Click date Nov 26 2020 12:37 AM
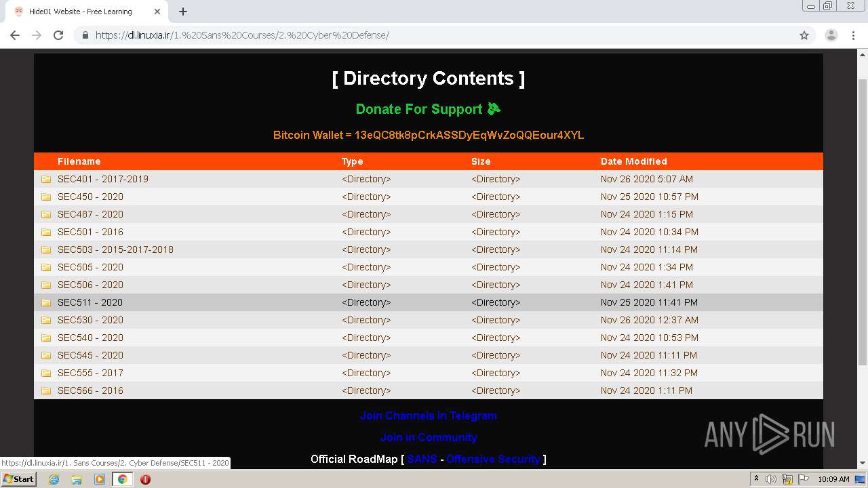868x488 pixels. pyautogui.click(x=650, y=320)
